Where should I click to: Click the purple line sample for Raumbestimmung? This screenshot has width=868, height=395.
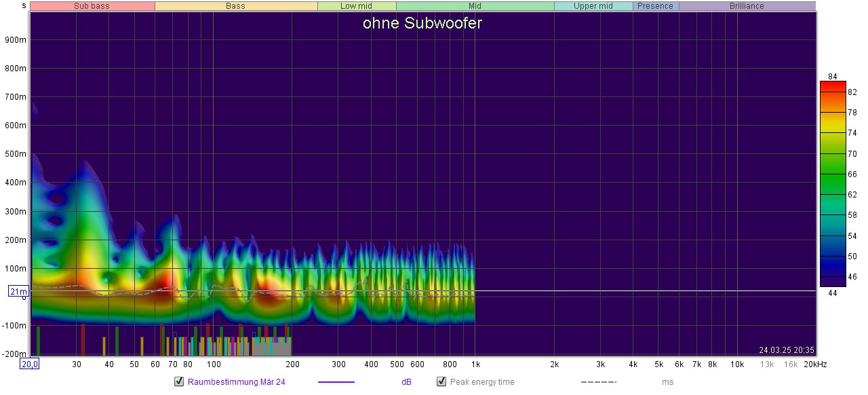336,382
